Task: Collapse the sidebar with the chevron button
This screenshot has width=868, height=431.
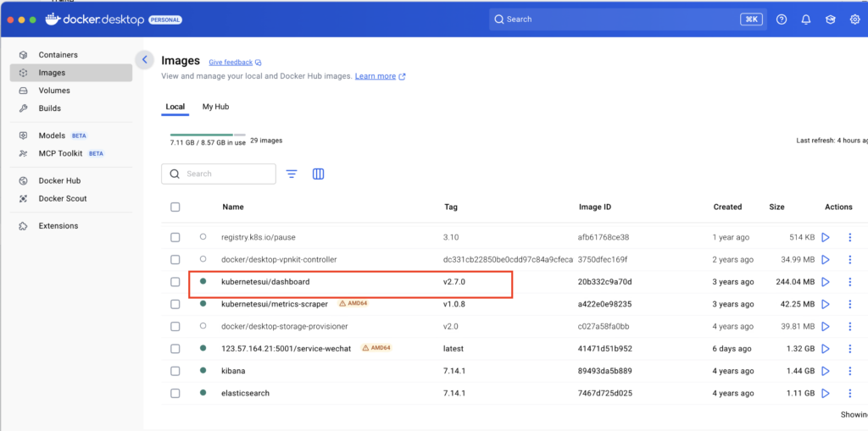Action: point(144,60)
